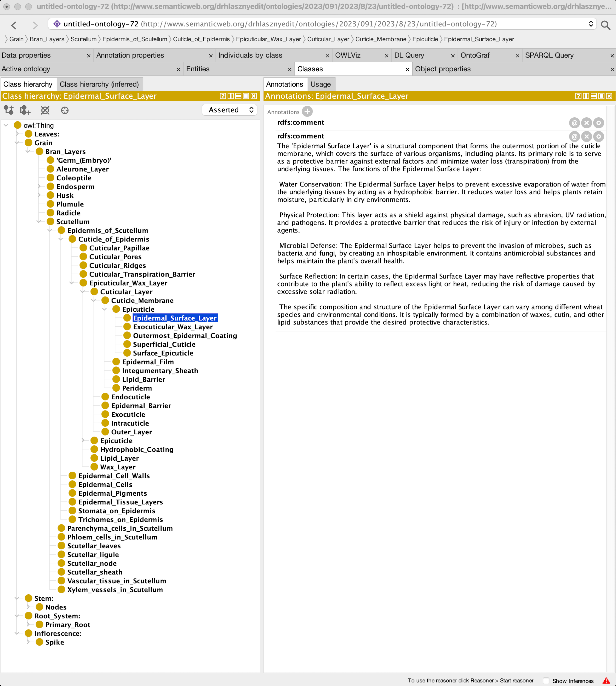Add a new annotation with plus button

[x=307, y=111]
